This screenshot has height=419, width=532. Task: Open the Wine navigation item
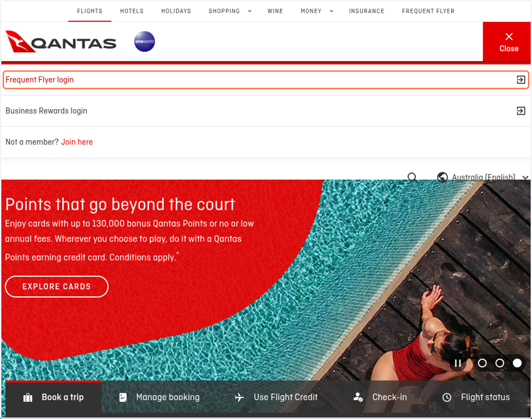275,11
